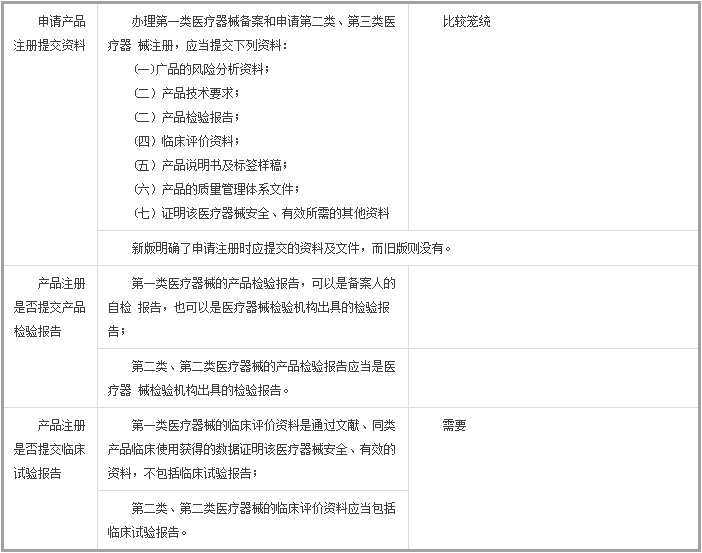
Task: Click the "需要" cell in right column
Action: [x=454, y=425]
